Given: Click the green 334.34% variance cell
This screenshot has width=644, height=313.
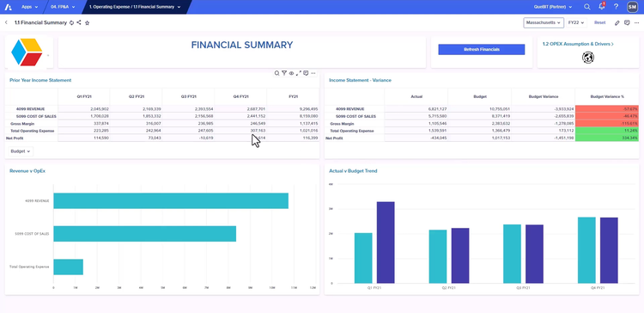Looking at the screenshot, I should point(607,138).
